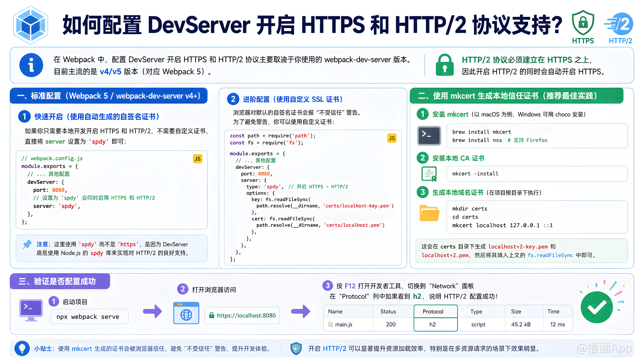
Task: Click the lock icon in the localhost URL
Action: tap(211, 315)
